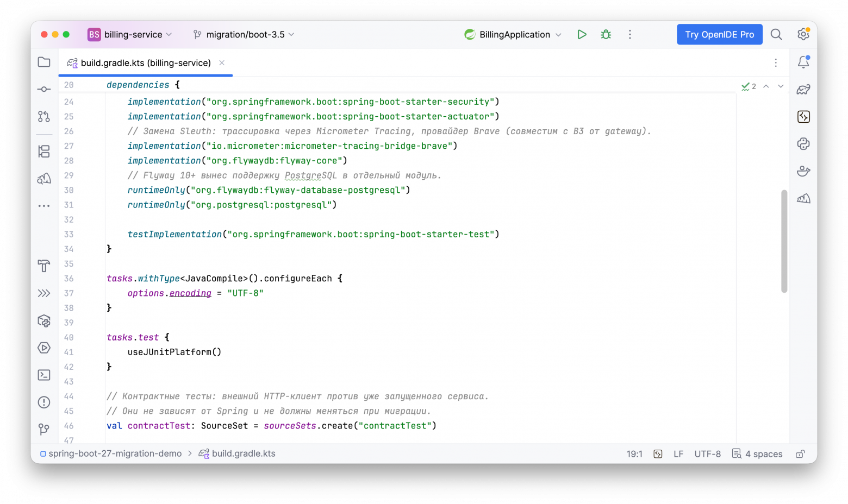Close the build.gradle.kts tab
848x504 pixels.
pos(222,63)
